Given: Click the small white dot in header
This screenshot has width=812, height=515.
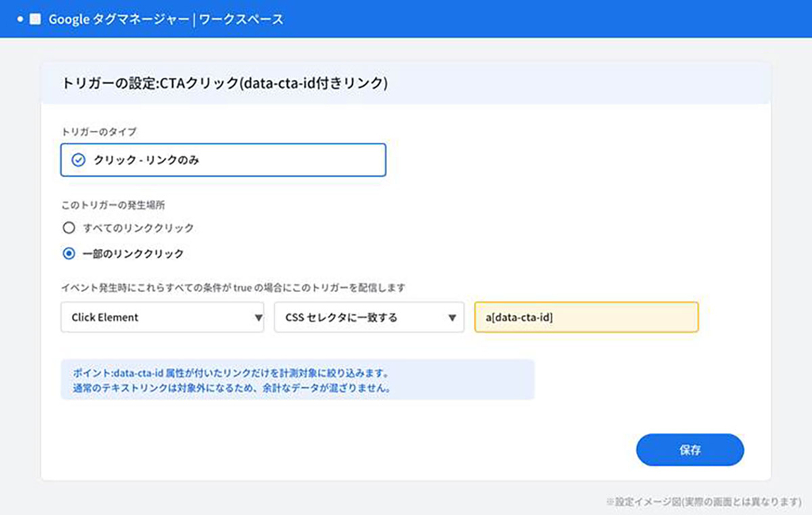Looking at the screenshot, I should click(x=20, y=19).
